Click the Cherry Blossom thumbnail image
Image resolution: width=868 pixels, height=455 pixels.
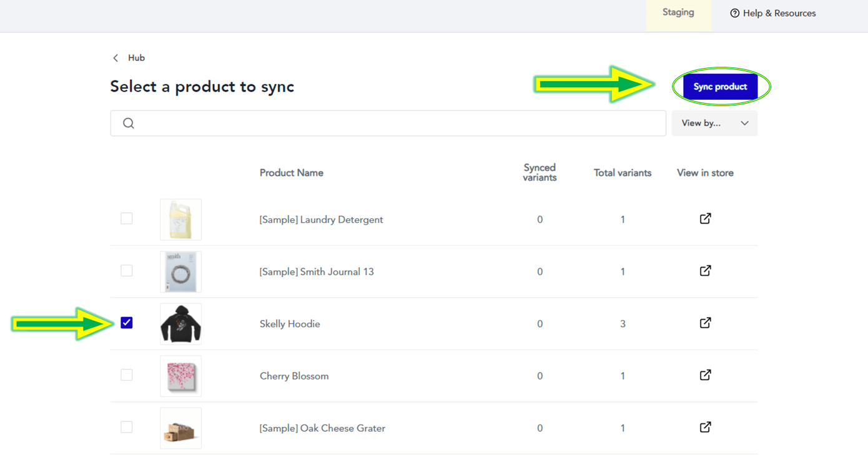(x=180, y=376)
